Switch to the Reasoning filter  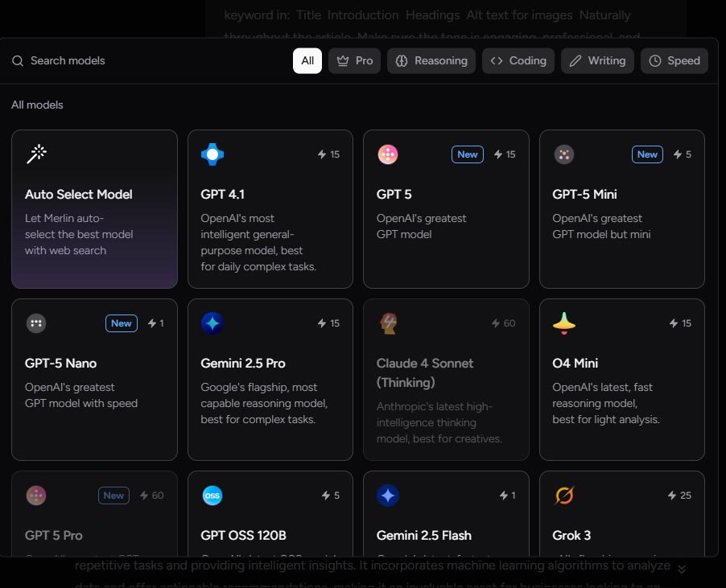431,61
